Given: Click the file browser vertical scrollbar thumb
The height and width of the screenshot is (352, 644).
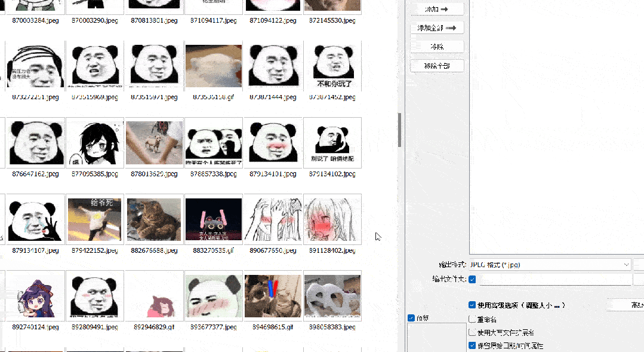Looking at the screenshot, I should 399,130.
